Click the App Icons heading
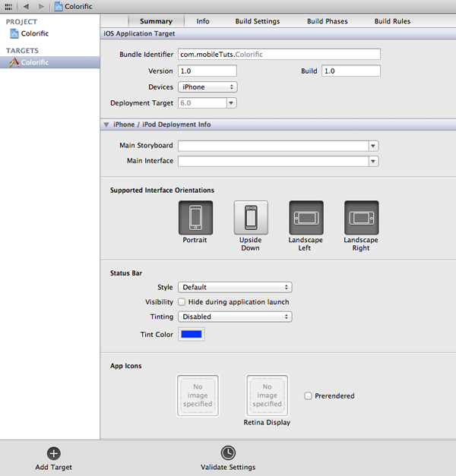The width and height of the screenshot is (456, 476). coord(126,366)
